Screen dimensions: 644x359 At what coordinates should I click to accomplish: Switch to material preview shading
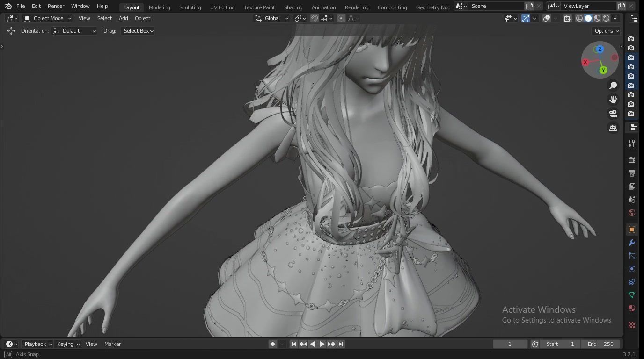pyautogui.click(x=597, y=18)
